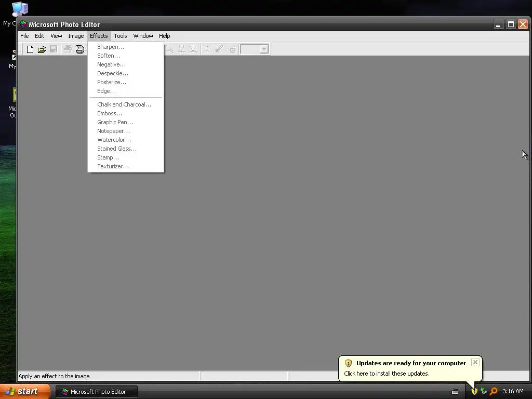
Task: Open the Help menu
Action: click(x=165, y=36)
